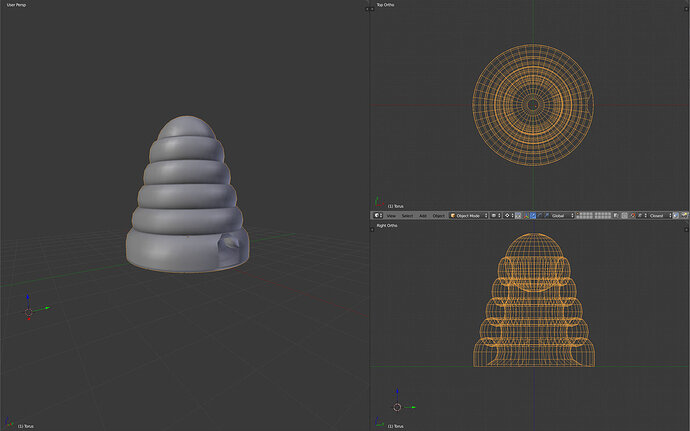Open the Global orientation dropdown
This screenshot has width=690, height=431.
tap(562, 215)
